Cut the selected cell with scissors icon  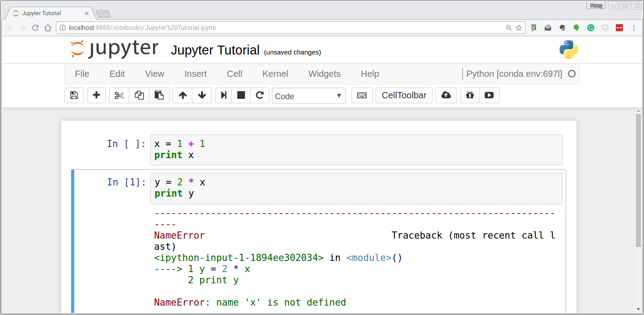point(119,95)
